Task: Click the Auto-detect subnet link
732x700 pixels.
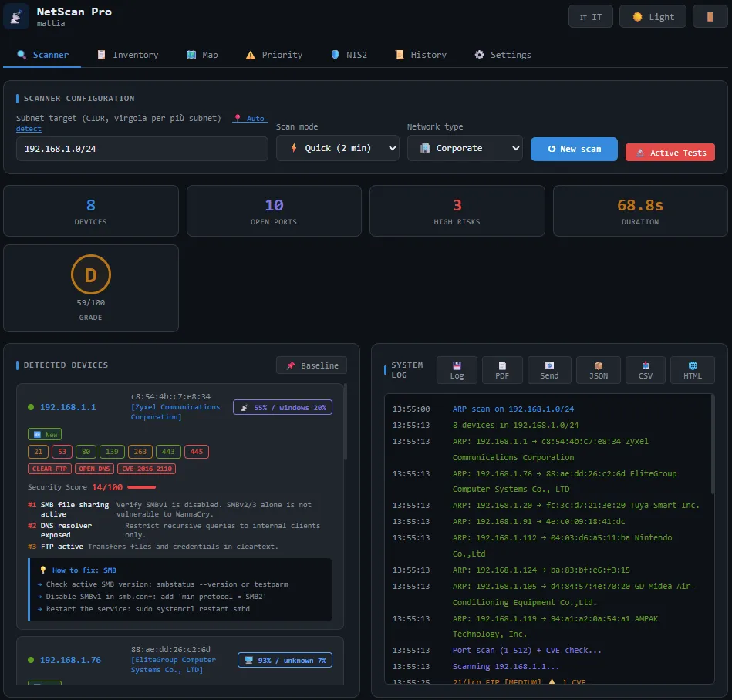Action: click(250, 119)
